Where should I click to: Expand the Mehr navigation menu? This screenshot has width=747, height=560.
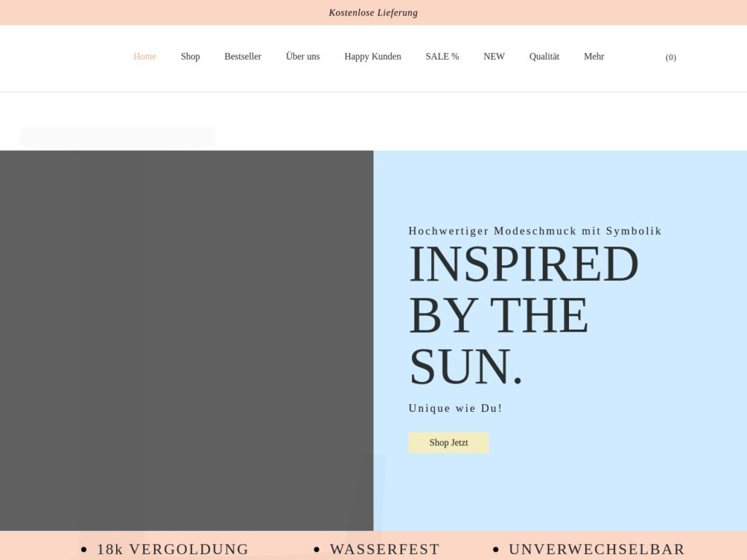click(594, 57)
